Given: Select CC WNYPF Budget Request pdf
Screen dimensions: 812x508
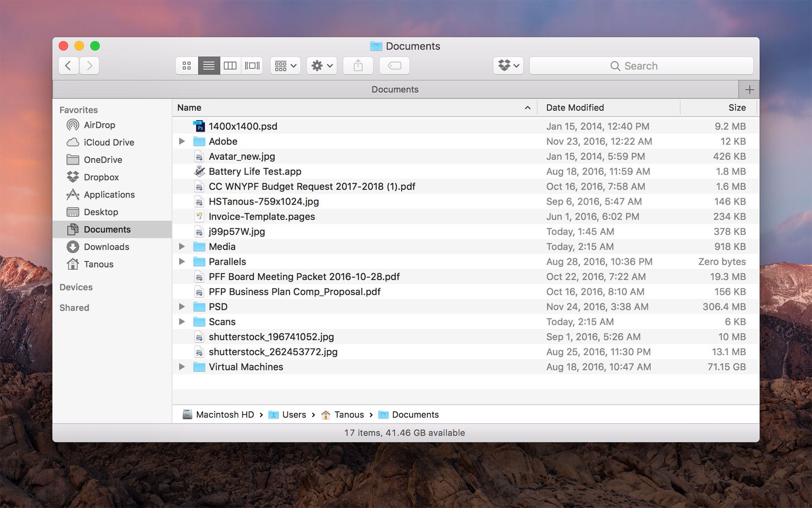Looking at the screenshot, I should point(465,186).
